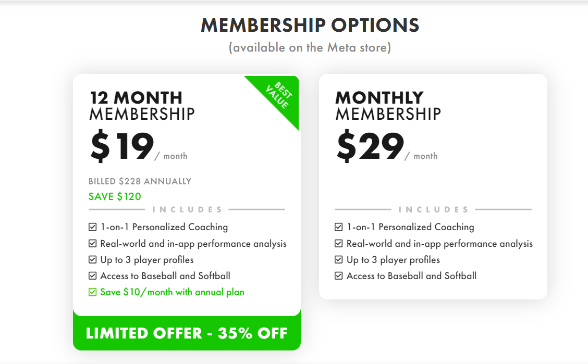Image resolution: width=588 pixels, height=364 pixels.
Task: Click the 1-on-1 Coaching checkbox in the Monthly plan
Action: (x=339, y=227)
